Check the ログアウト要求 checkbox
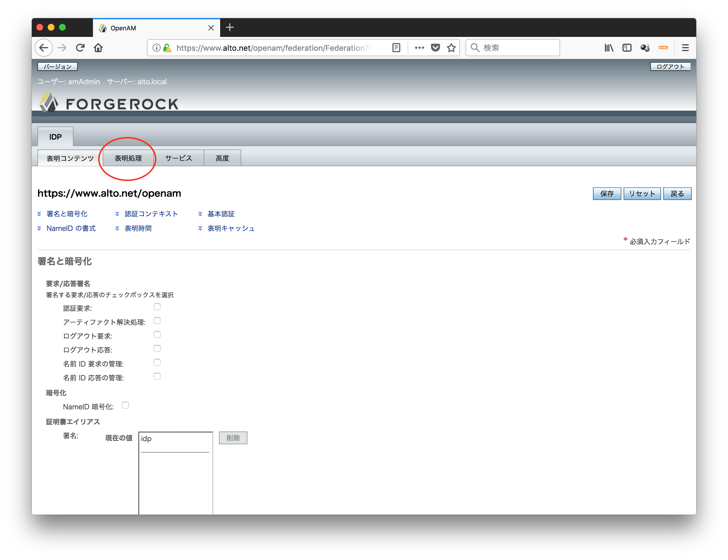728x560 pixels. point(157,334)
